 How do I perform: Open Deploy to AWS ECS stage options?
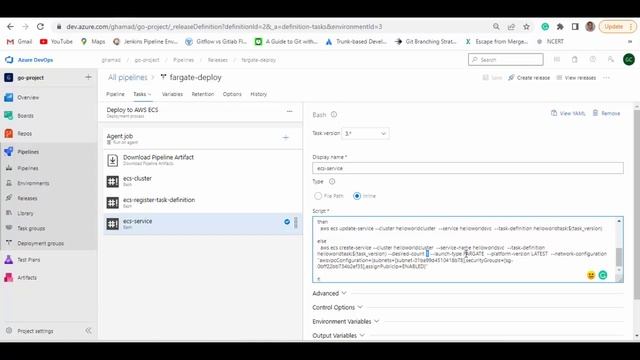[289, 111]
